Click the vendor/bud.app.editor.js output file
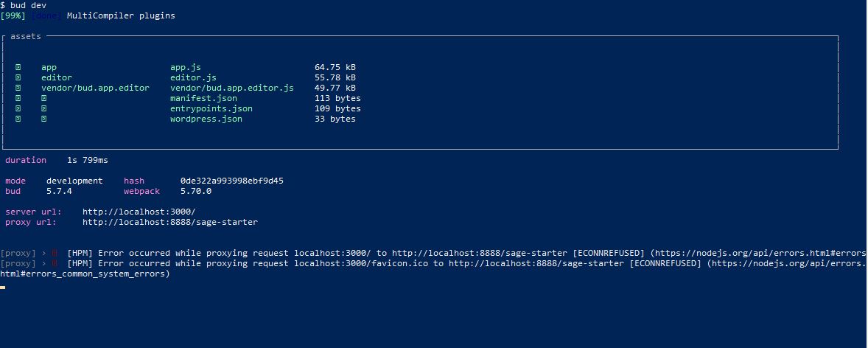This screenshot has width=868, height=348. 231,88
